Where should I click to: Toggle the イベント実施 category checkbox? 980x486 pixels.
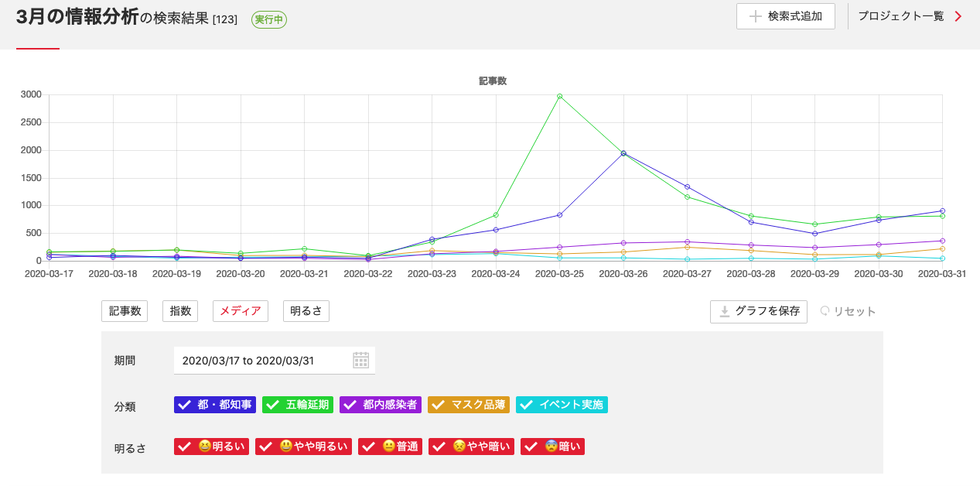562,405
